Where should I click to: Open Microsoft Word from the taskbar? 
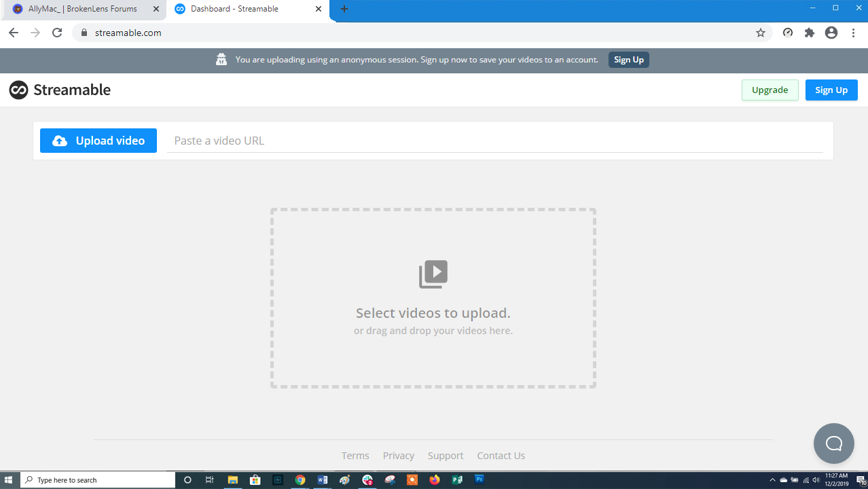coord(323,479)
